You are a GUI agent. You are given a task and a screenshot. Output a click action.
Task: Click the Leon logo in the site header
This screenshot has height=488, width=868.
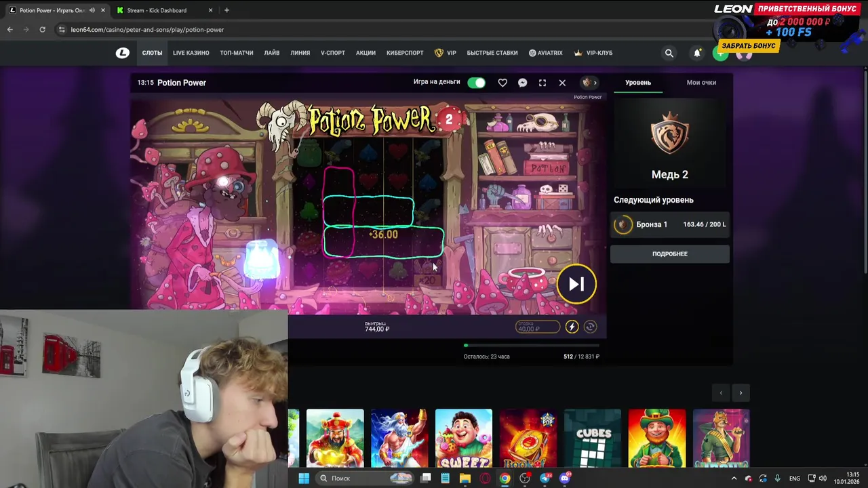click(123, 53)
